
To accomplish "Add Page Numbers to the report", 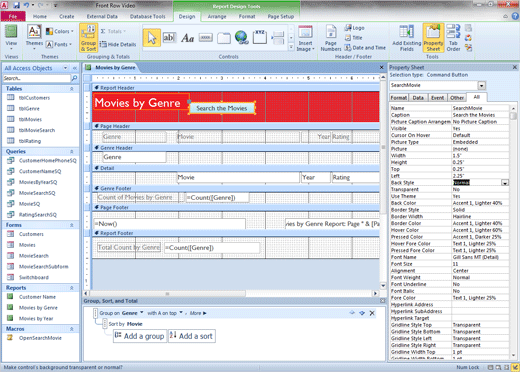I will [x=331, y=38].
